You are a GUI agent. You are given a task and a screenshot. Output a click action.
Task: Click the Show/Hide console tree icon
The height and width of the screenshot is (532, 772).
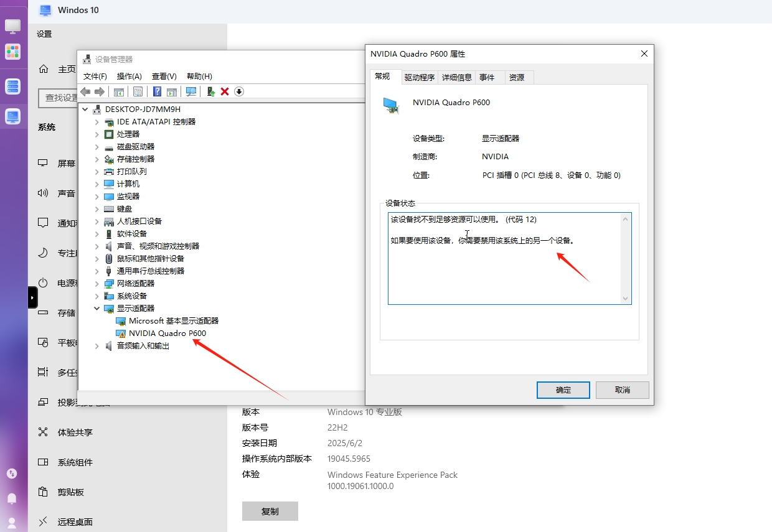118,91
